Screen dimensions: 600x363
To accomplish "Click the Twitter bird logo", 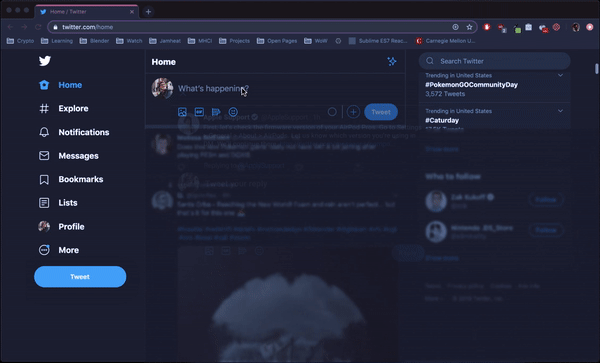I will coord(45,61).
